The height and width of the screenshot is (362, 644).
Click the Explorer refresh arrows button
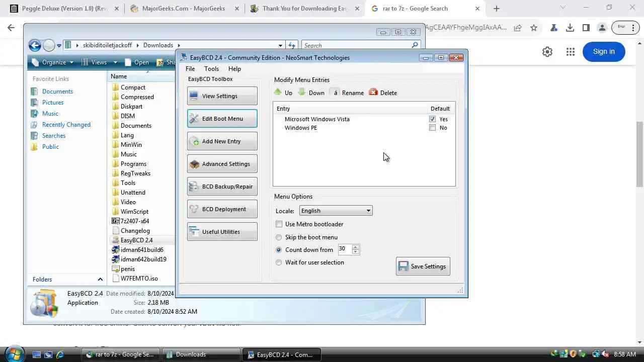[292, 45]
